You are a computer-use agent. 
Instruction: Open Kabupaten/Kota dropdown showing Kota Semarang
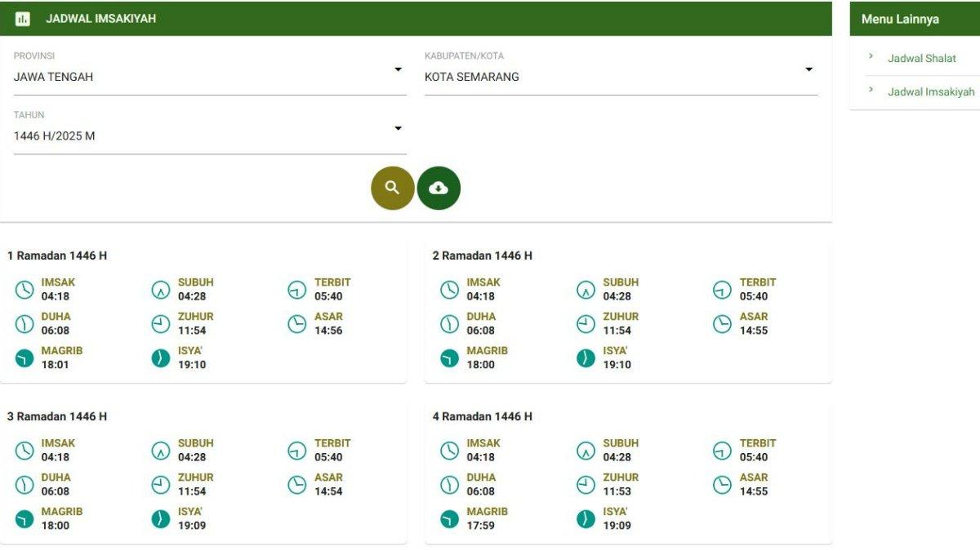pyautogui.click(x=621, y=77)
